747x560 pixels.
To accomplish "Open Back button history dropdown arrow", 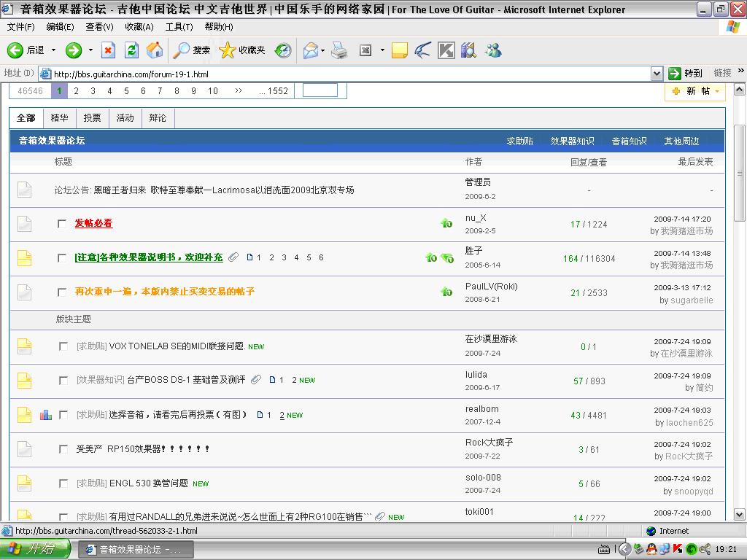I will coord(53,50).
